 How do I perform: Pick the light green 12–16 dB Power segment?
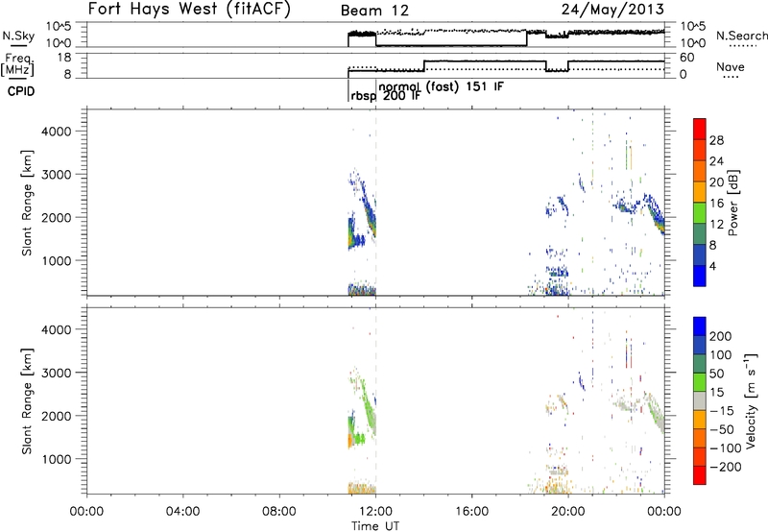(x=700, y=213)
